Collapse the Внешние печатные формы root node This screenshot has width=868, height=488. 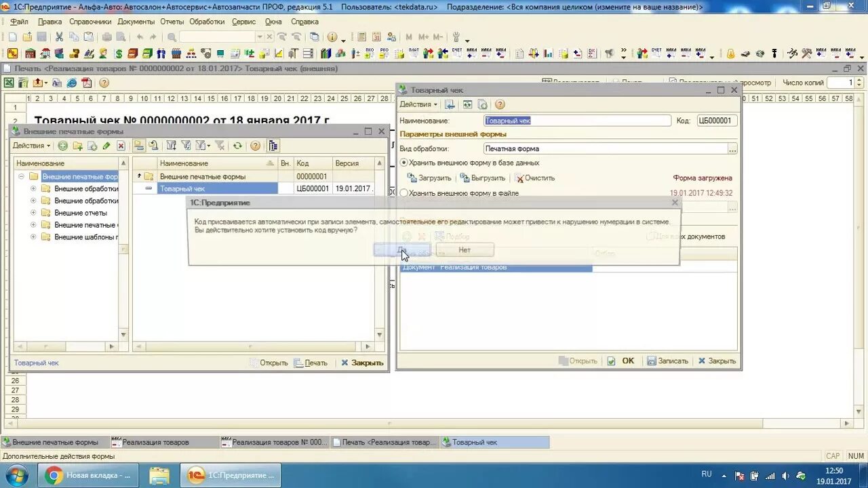point(21,176)
